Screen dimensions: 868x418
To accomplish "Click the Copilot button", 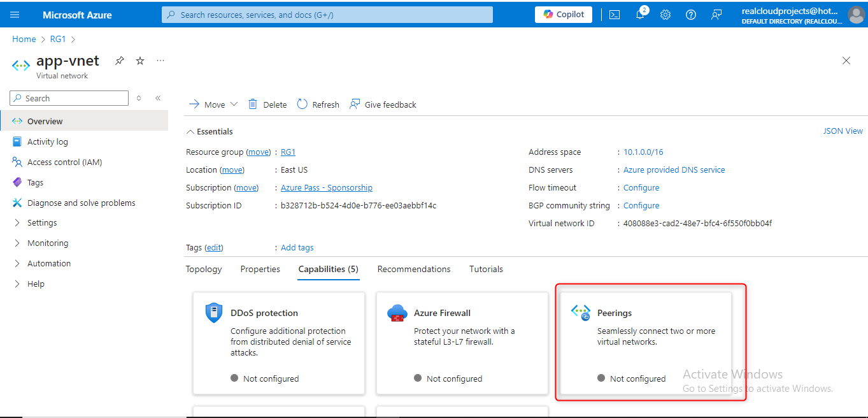I will (x=564, y=15).
